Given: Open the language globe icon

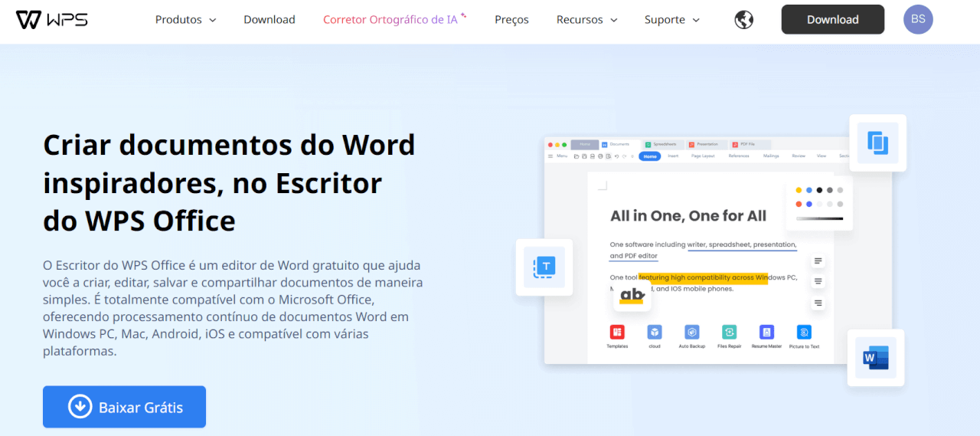Looking at the screenshot, I should click(x=743, y=20).
